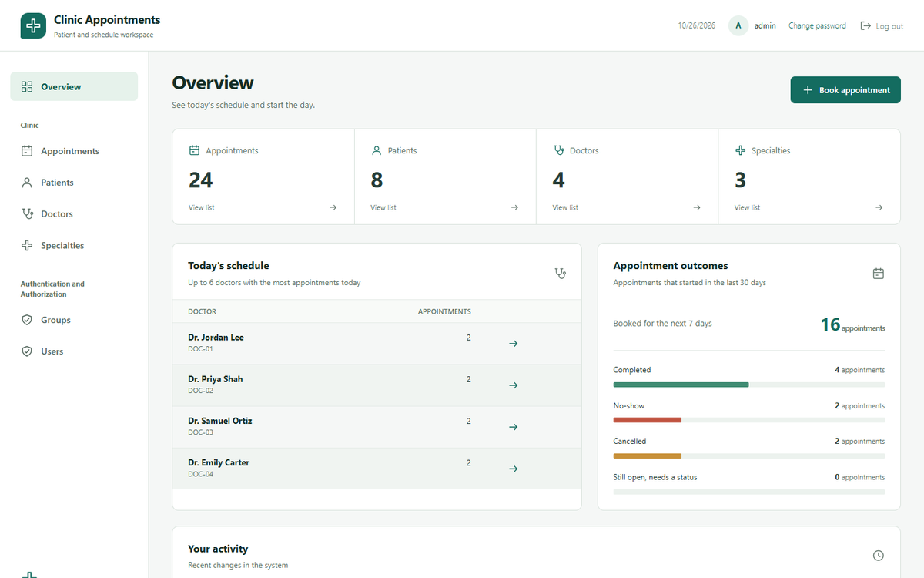Viewport: 924px width, 578px height.
Task: Click the empty Still open progress bar
Action: [749, 491]
